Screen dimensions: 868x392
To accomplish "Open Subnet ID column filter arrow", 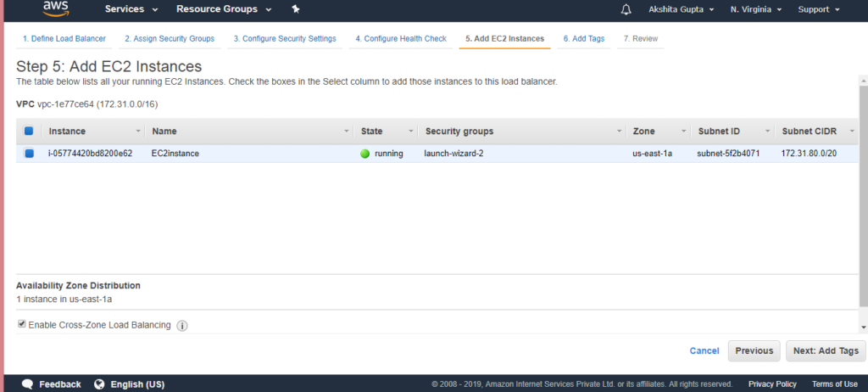I will pyautogui.click(x=767, y=132).
